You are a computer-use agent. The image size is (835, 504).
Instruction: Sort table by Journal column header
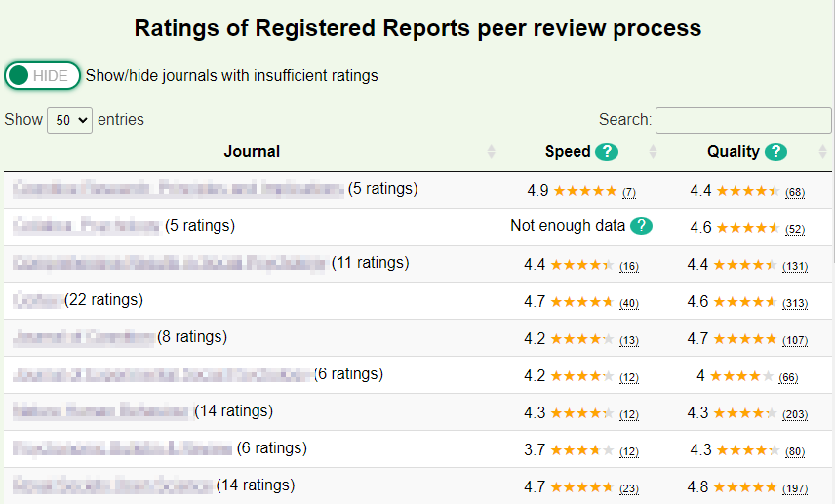252,152
